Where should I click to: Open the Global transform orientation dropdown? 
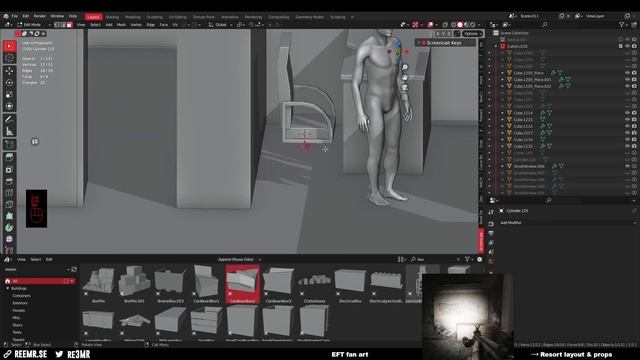(220, 25)
